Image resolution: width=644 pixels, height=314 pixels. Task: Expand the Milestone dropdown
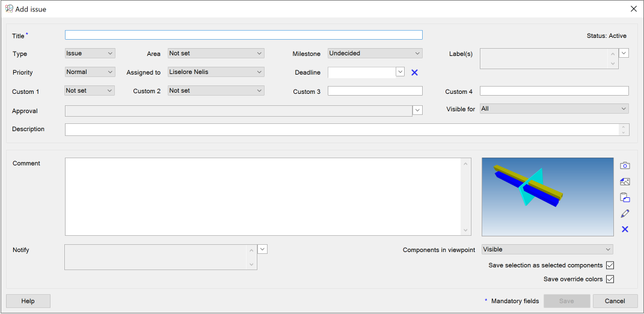375,54
